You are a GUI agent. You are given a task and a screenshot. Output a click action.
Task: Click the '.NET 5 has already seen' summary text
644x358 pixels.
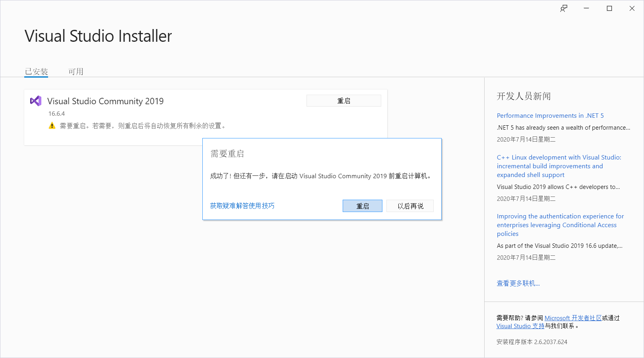coord(563,128)
